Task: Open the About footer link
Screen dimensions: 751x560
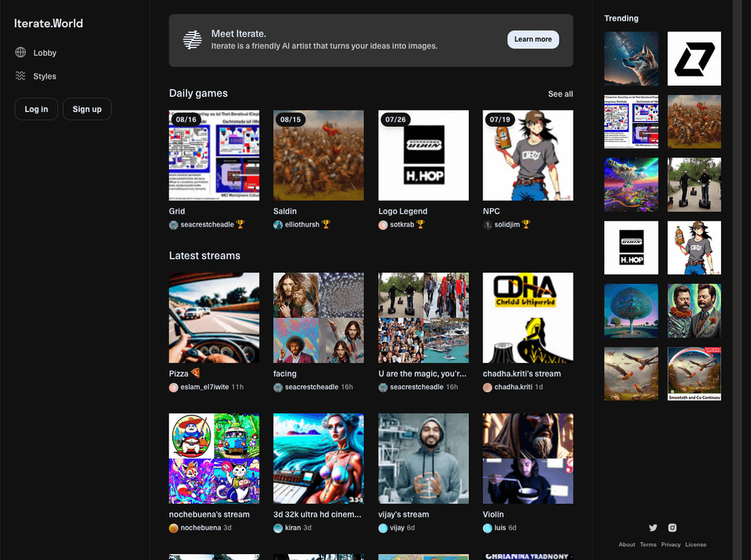Action: pos(626,545)
